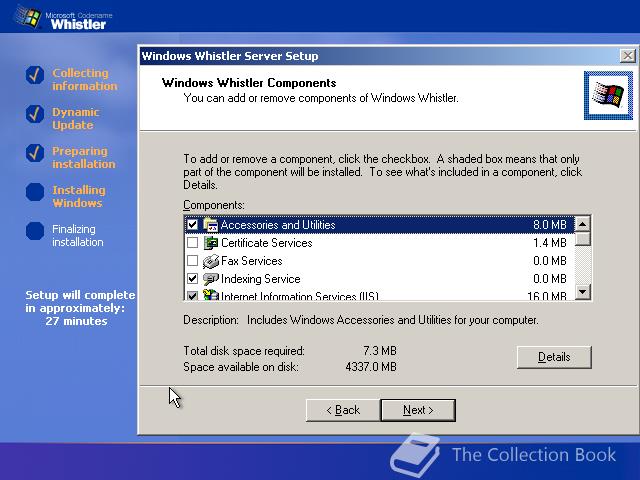
Task: Click the Collecting information step
Action: (x=84, y=80)
